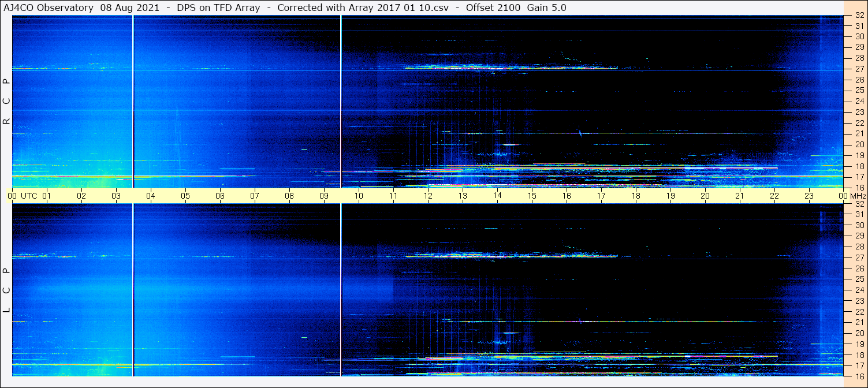Screen dimensions: 868x388
Task: Click the 32 MHz label of upper panel
Action: coord(859,16)
